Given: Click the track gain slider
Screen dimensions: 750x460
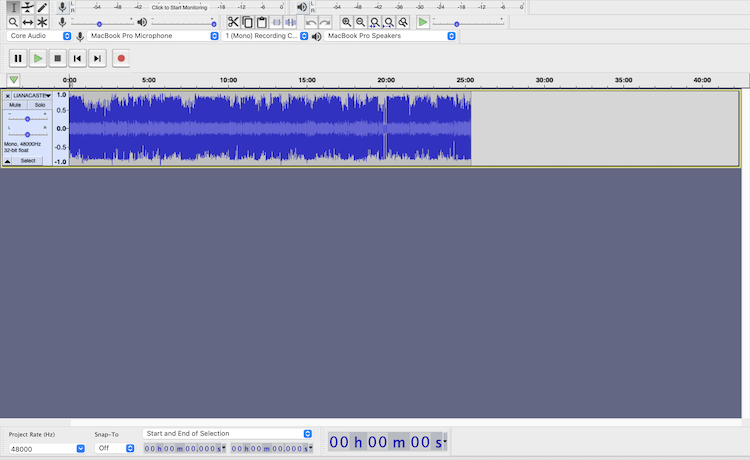Looking at the screenshot, I should coord(27,118).
